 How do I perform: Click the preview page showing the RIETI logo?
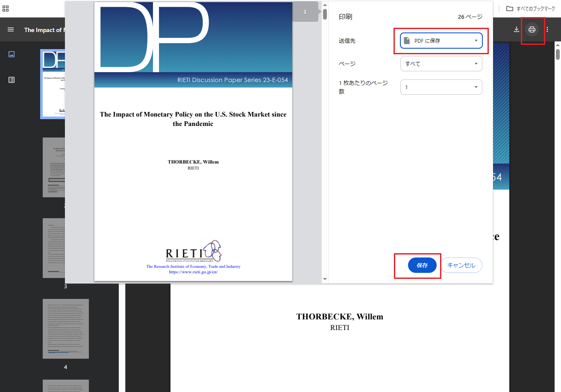193,142
